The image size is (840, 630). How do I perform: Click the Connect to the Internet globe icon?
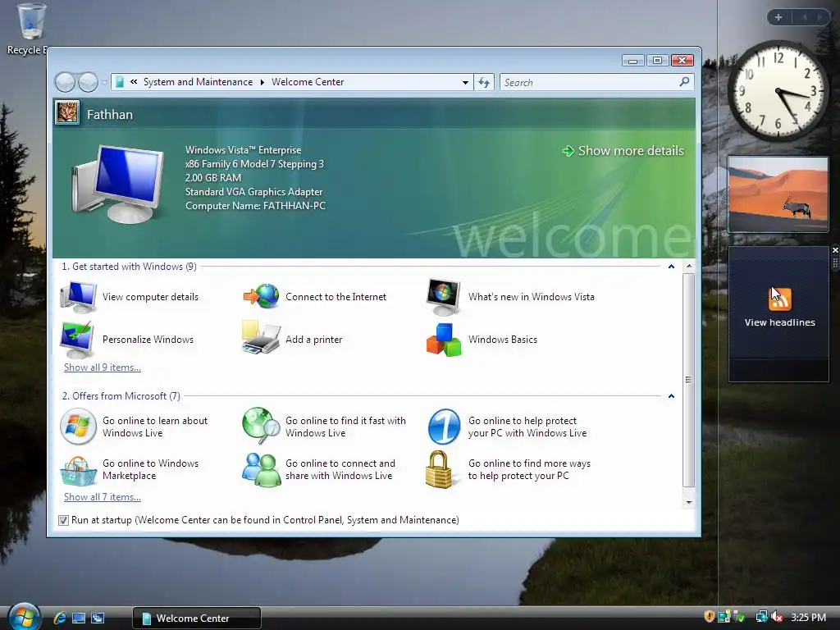(x=262, y=296)
